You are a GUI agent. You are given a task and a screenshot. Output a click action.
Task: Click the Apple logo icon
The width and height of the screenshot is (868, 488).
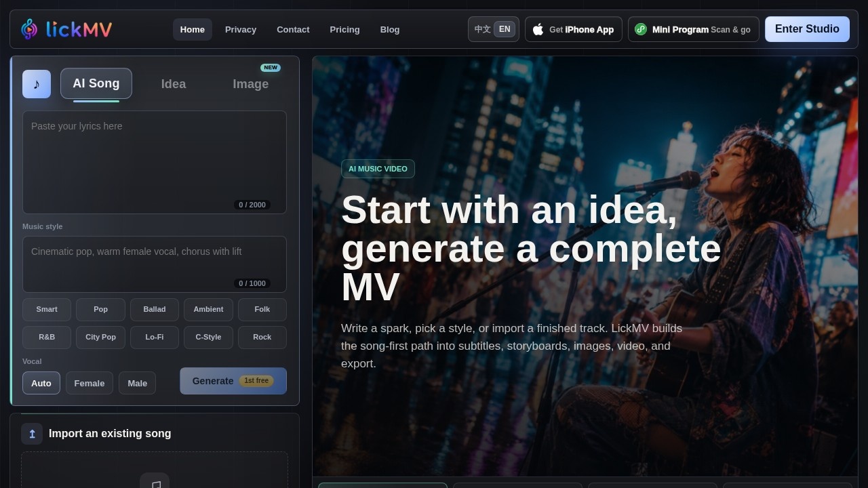click(538, 29)
